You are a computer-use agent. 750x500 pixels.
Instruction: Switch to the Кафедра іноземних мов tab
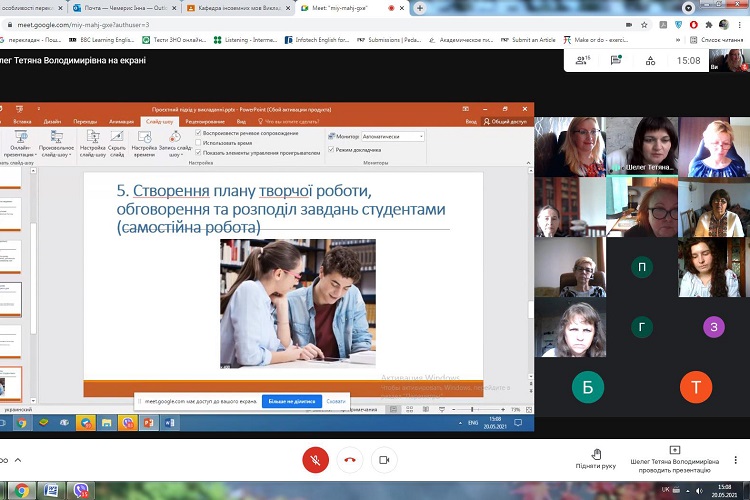point(238,8)
